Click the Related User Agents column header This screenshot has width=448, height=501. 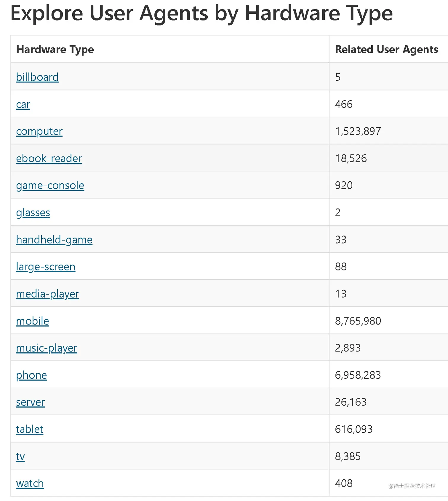point(386,49)
